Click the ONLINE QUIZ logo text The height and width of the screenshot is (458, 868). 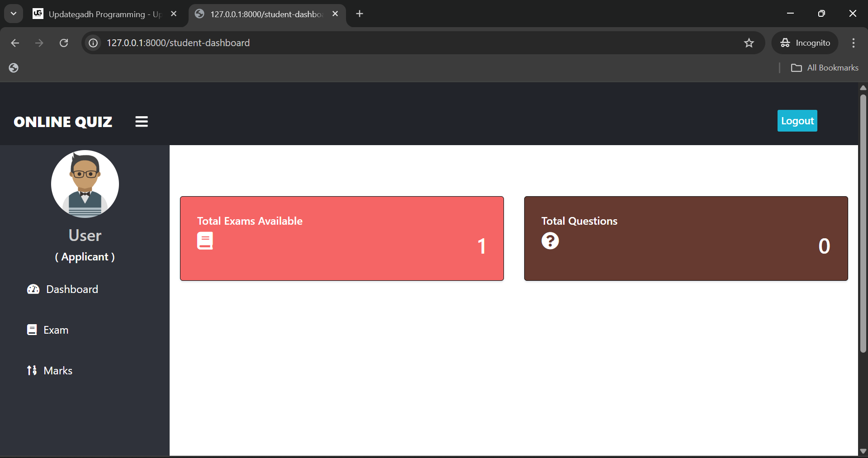63,122
